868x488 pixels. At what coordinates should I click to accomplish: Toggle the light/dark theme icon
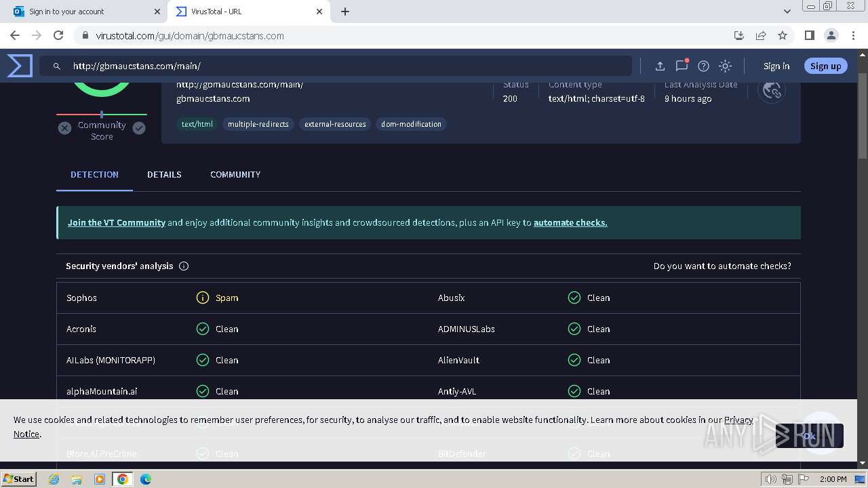tap(725, 66)
